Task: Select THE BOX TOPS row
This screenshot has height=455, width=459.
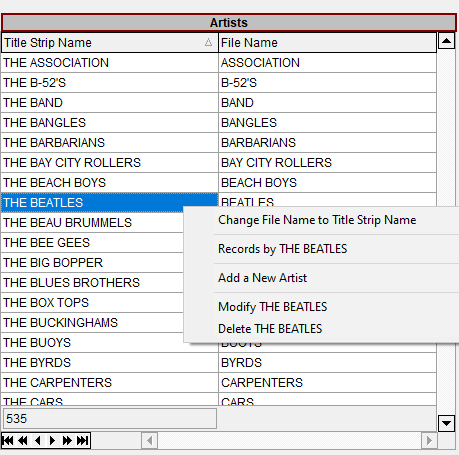Action: coord(92,303)
